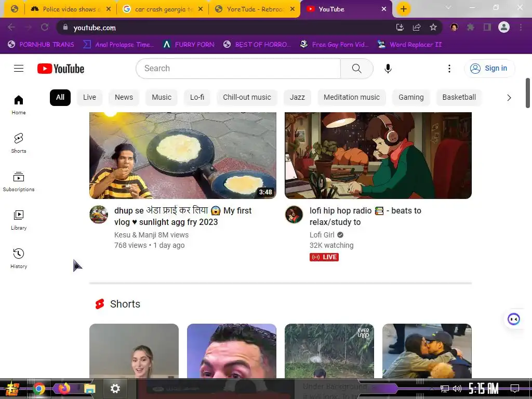The width and height of the screenshot is (532, 399).
Task: Click the red LIVE badge
Action: point(324,257)
